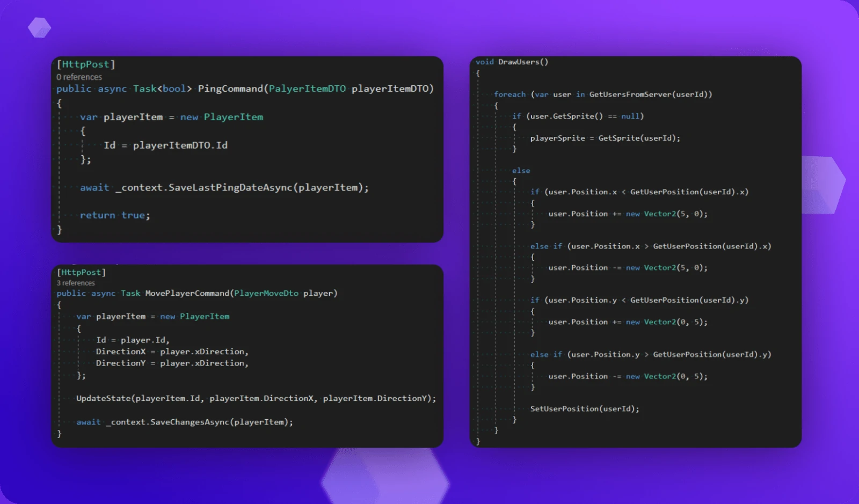Image resolution: width=859 pixels, height=504 pixels.
Task: Click "else if (user.Position.y > ...)" line
Action: [651, 354]
